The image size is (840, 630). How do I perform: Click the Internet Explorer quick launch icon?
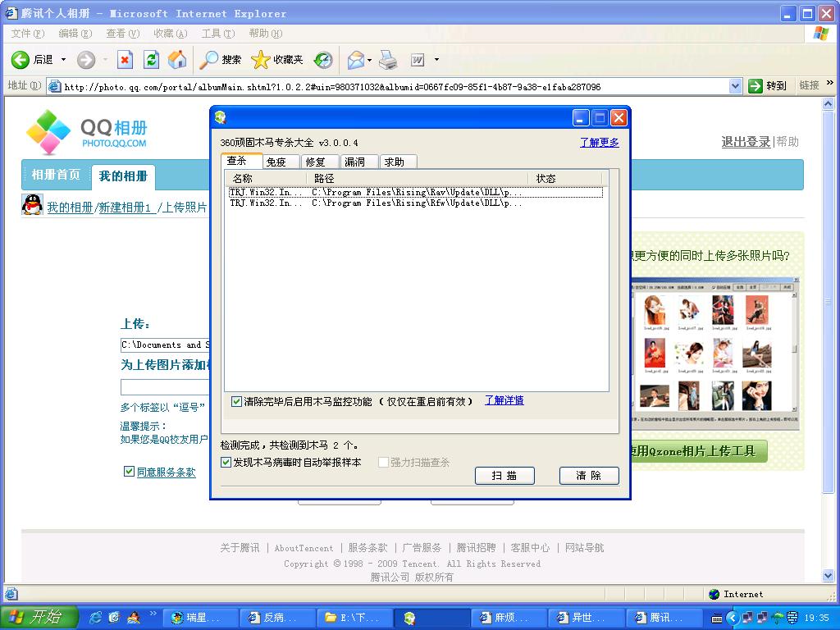click(x=95, y=618)
